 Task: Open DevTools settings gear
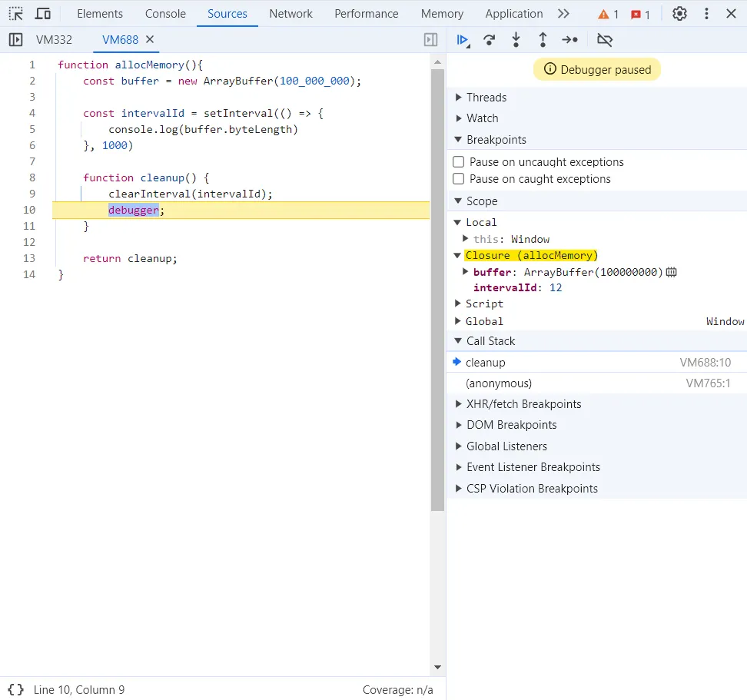tap(679, 13)
